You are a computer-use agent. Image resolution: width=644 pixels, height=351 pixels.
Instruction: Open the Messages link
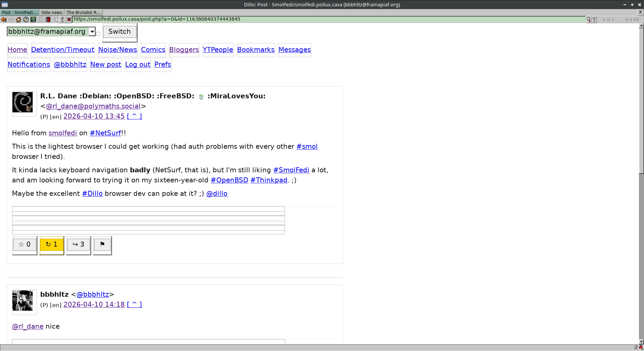pyautogui.click(x=295, y=50)
